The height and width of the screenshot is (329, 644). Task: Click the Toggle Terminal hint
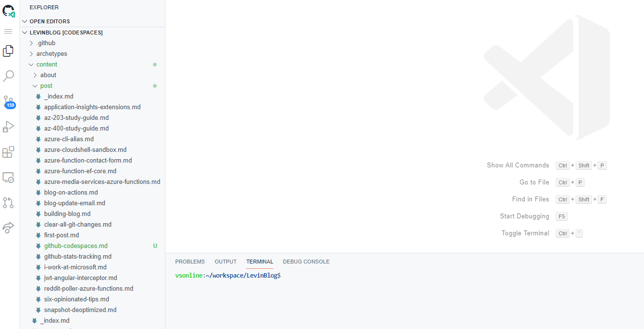[x=525, y=233]
